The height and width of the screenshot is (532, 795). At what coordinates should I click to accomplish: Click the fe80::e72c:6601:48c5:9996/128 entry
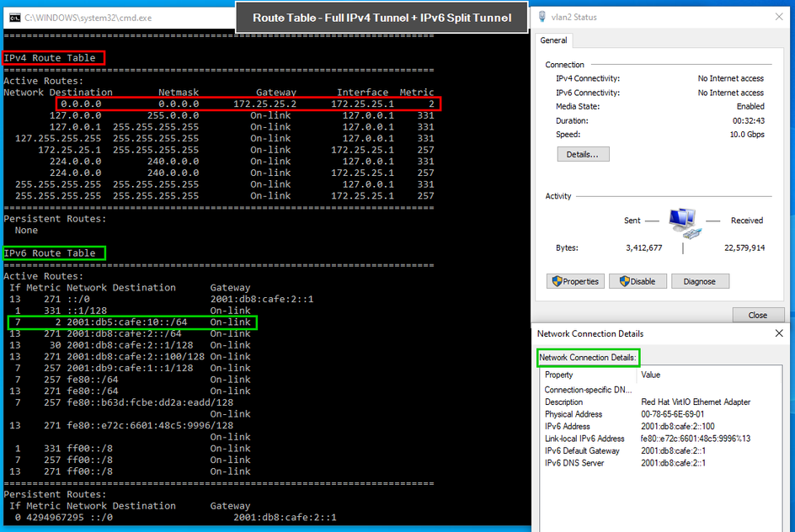pyautogui.click(x=150, y=426)
